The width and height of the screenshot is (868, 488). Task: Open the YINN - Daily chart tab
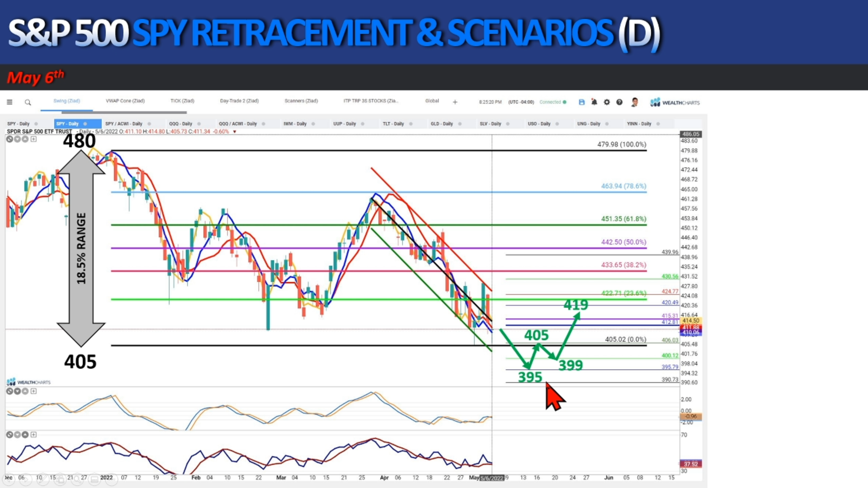click(639, 124)
